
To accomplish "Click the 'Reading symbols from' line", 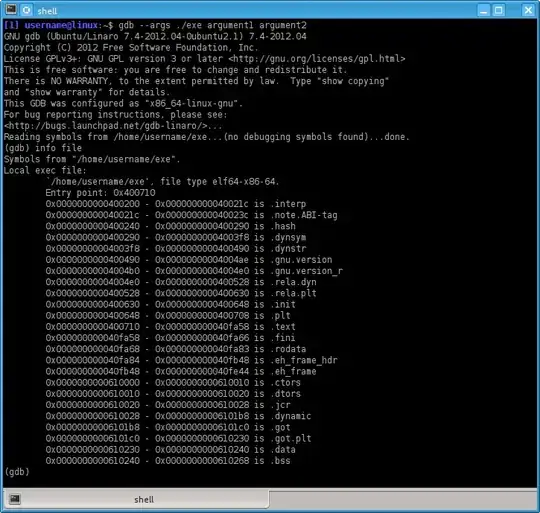I will pyautogui.click(x=207, y=137).
